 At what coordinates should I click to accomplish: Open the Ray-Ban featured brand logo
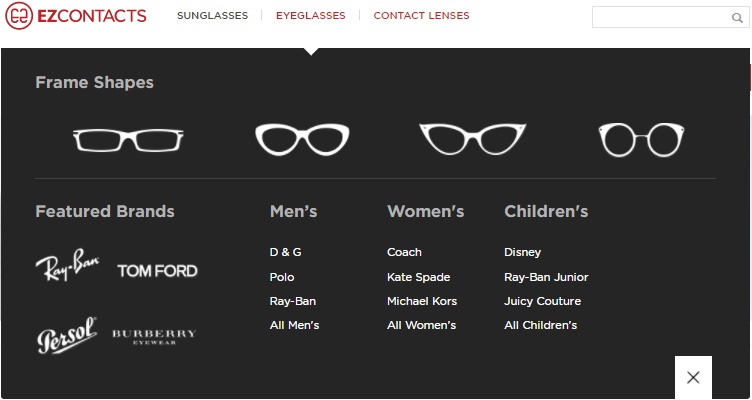point(68,265)
